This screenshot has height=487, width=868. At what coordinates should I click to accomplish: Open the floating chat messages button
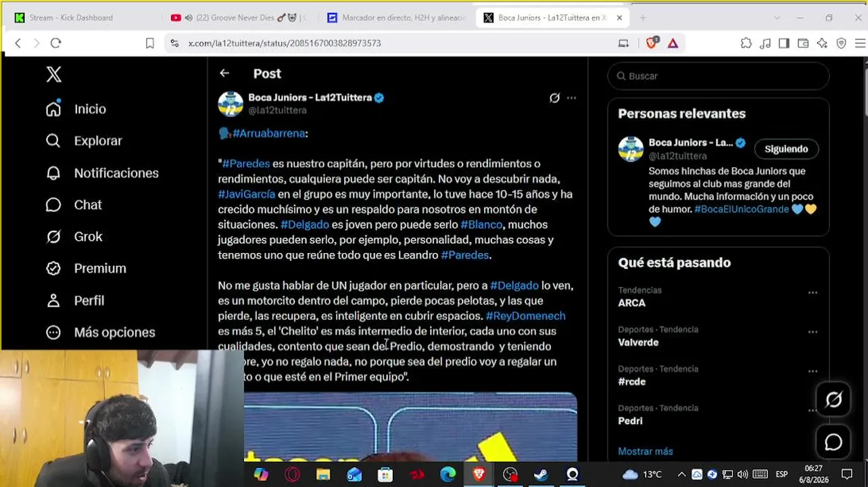pos(834,442)
